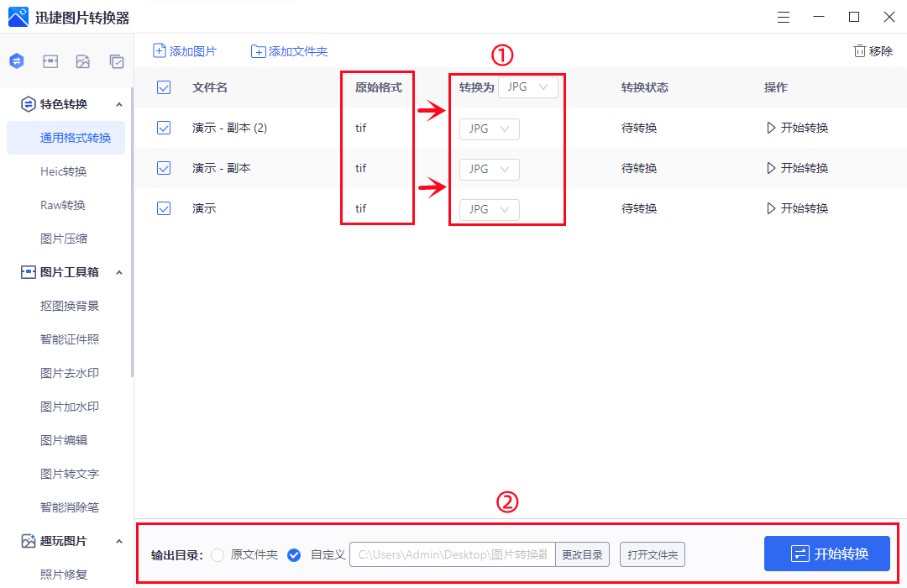Click the checklist icon in sidebar top row
This screenshot has width=907, height=588.
(117, 61)
